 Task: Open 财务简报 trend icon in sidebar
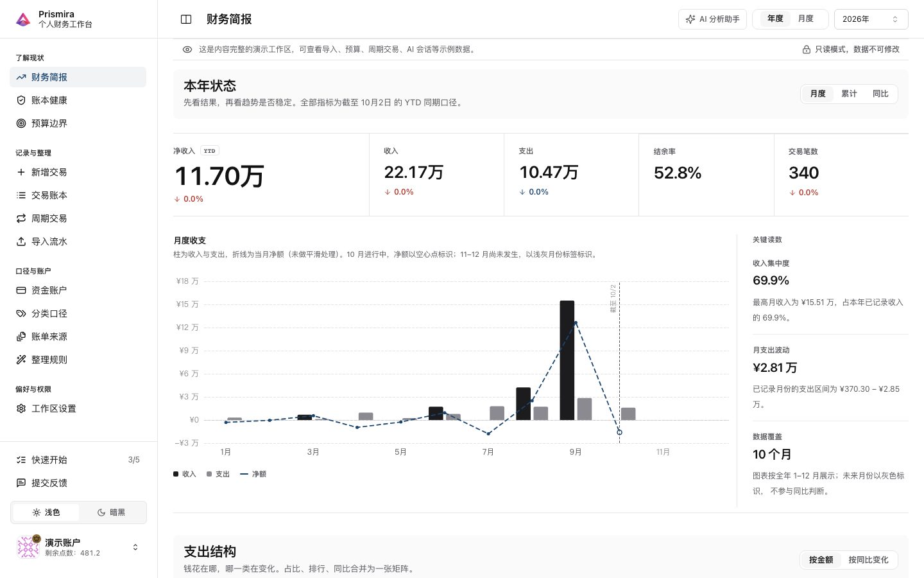coord(21,77)
